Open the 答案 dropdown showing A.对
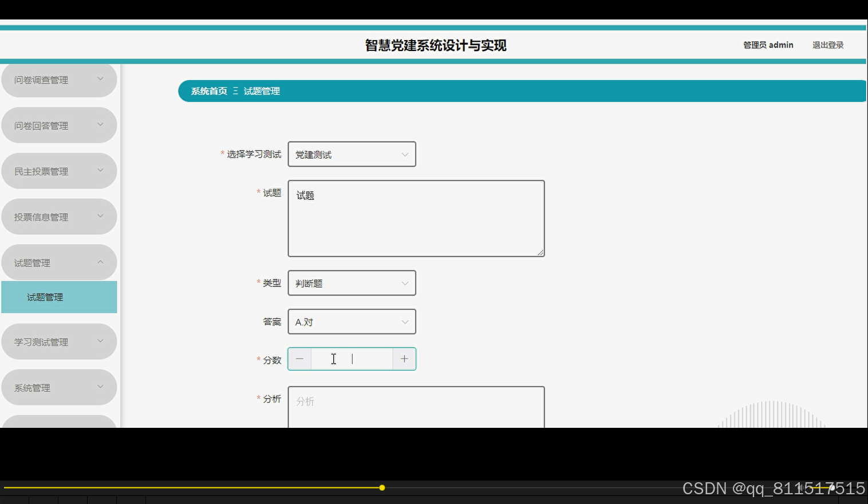The image size is (868, 504). click(352, 322)
